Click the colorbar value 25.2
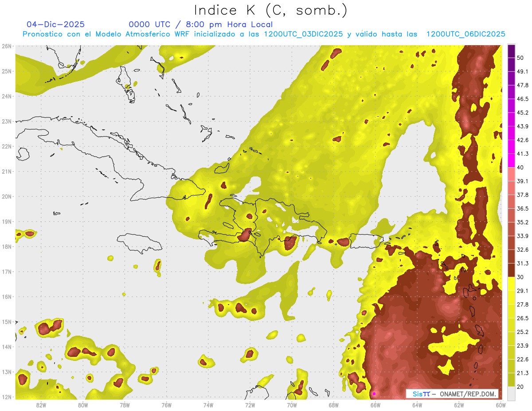This screenshot has height=411, width=532. pos(522,332)
